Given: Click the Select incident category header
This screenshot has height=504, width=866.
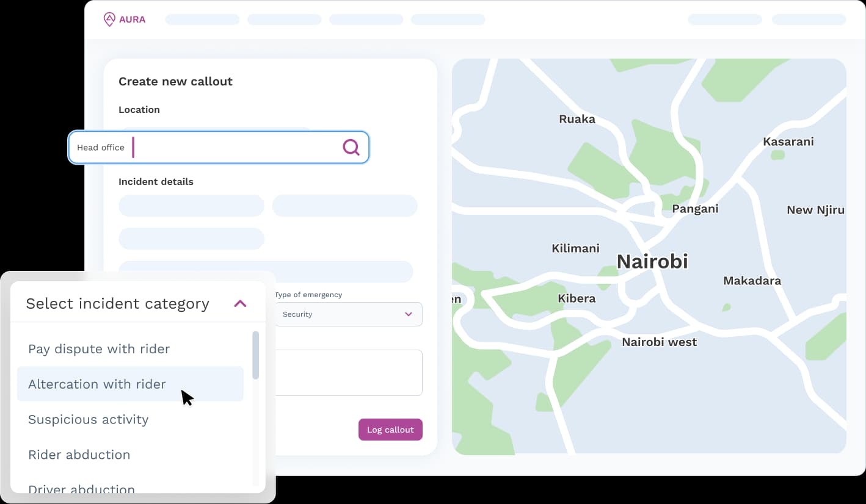Looking at the screenshot, I should [118, 304].
